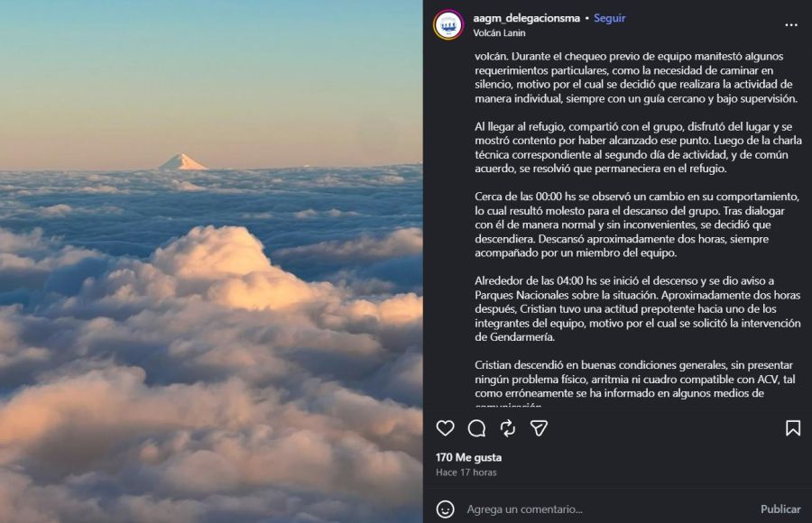Image resolution: width=812 pixels, height=523 pixels.
Task: View who liked via 170 Me gusta
Action: coord(468,457)
